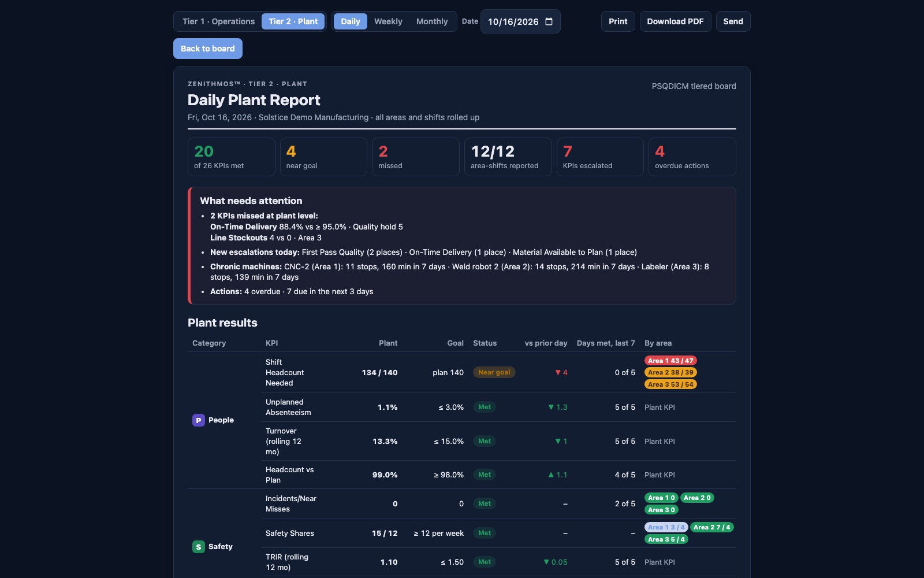The width and height of the screenshot is (924, 578).
Task: Click the '2 missed' summary card
Action: [x=416, y=157]
